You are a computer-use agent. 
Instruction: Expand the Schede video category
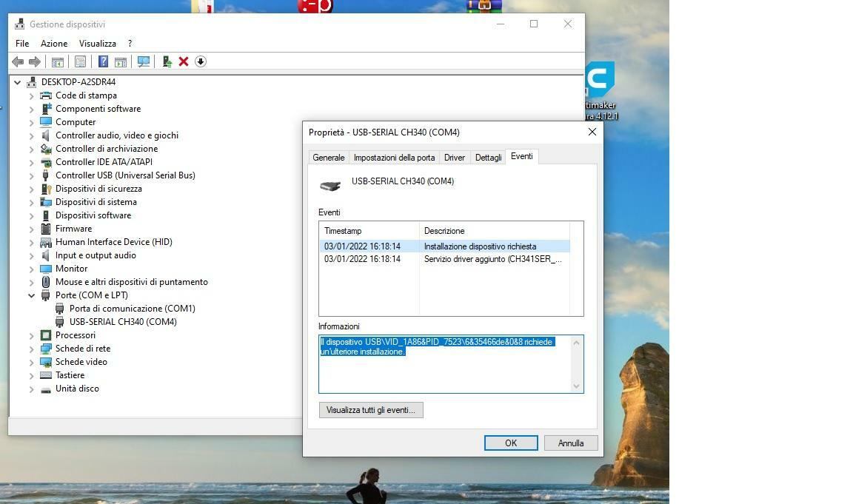tap(32, 362)
